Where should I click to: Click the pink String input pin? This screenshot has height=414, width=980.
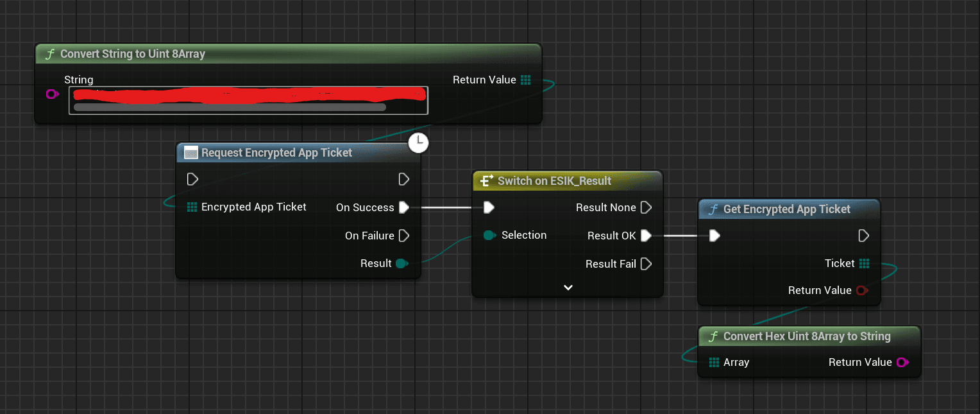point(52,94)
